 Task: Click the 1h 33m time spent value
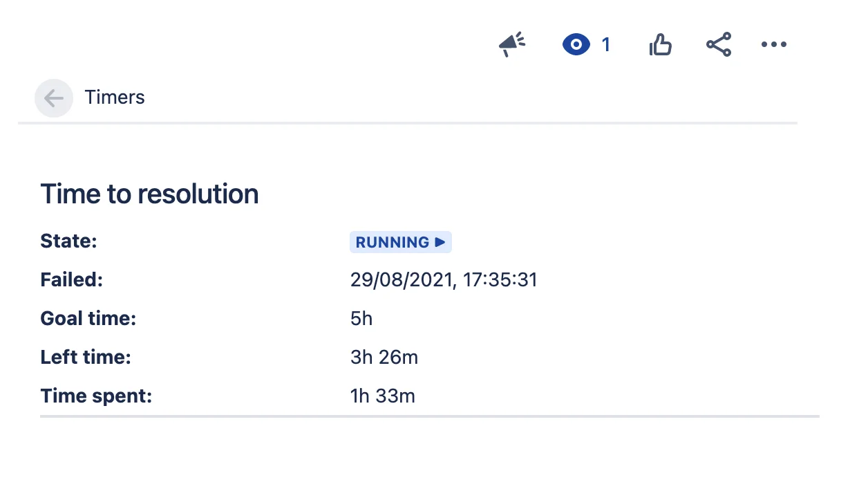(383, 396)
